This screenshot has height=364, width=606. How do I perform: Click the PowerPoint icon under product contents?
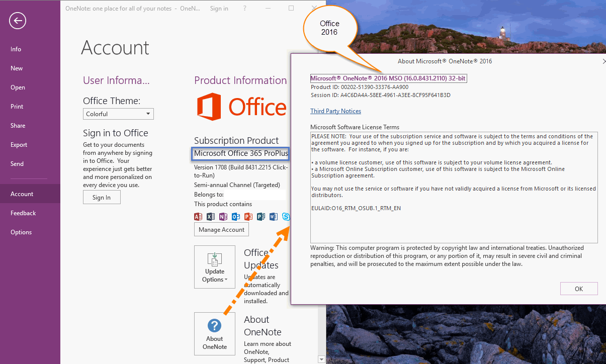248,217
